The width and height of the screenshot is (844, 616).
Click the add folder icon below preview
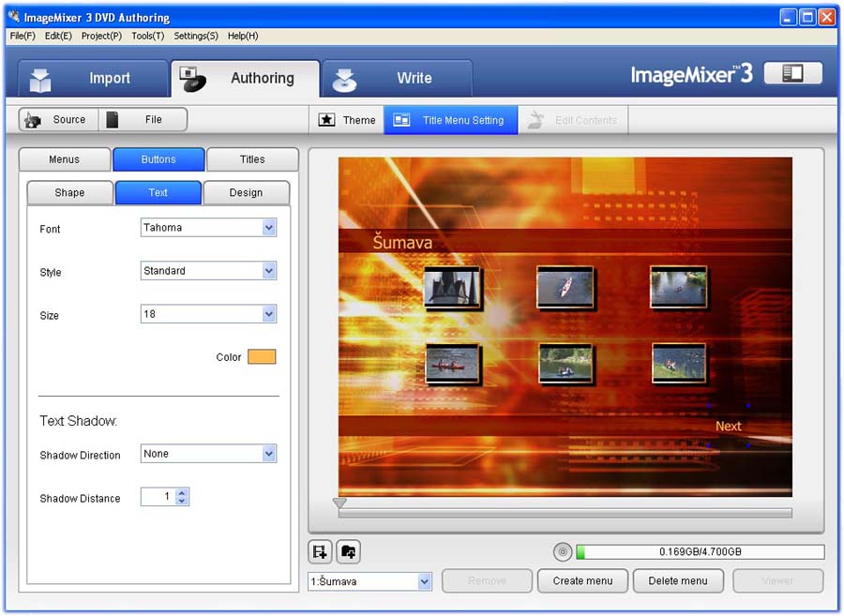348,552
